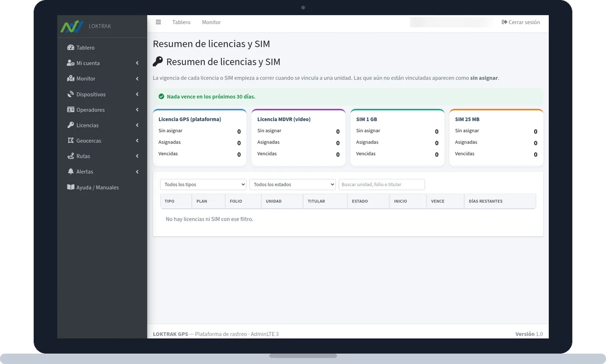
Task: Expand the Alertas submenu chevron
Action: point(137,172)
